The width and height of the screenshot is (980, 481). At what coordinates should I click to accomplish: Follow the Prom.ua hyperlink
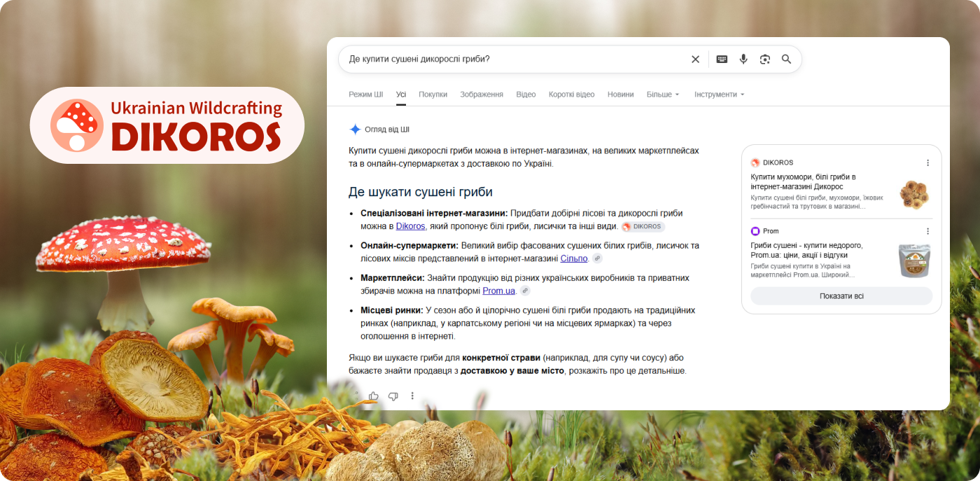[x=499, y=291]
